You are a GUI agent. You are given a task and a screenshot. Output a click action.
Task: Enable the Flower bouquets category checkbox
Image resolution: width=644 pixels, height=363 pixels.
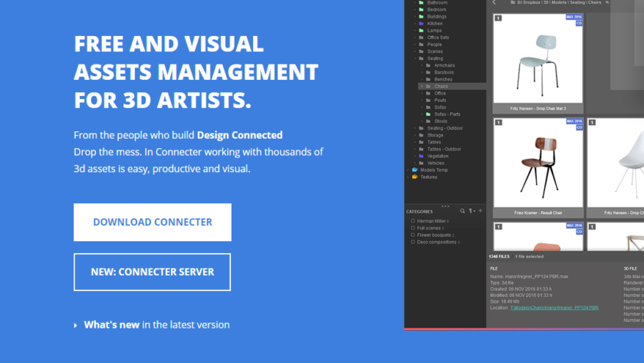[x=413, y=235]
